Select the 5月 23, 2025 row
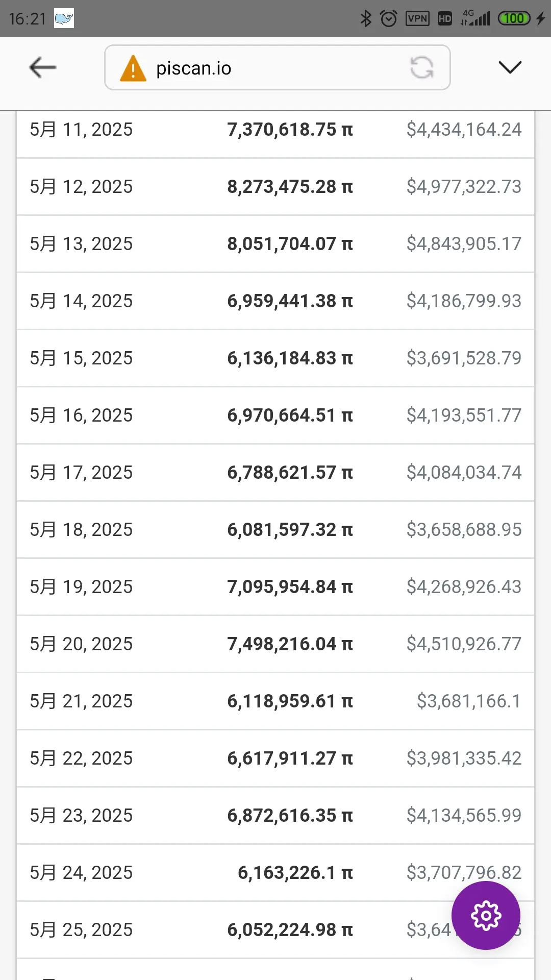Image resolution: width=551 pixels, height=980 pixels. click(x=275, y=816)
